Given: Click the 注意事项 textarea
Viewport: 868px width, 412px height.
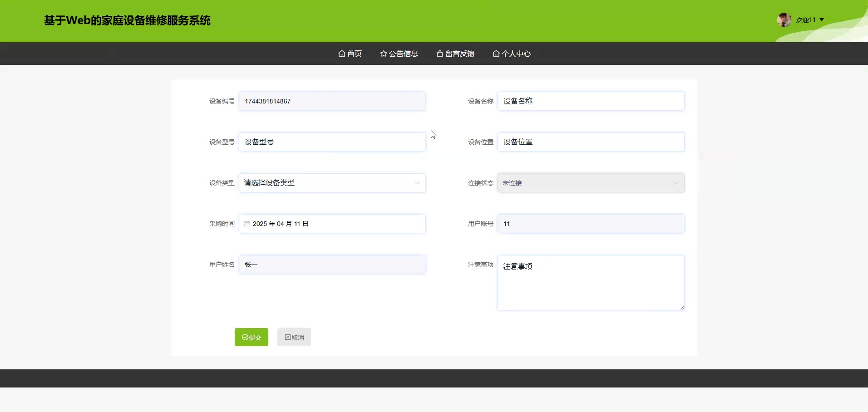Looking at the screenshot, I should 591,283.
